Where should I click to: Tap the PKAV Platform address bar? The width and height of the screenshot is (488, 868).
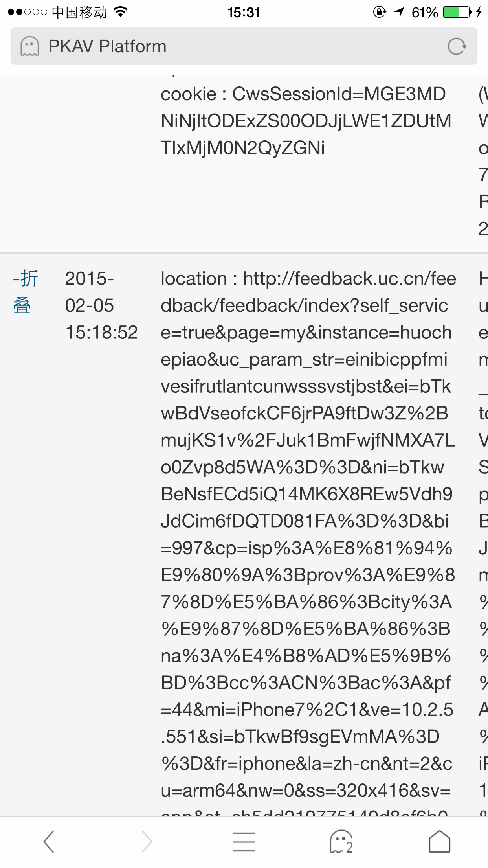[x=244, y=46]
